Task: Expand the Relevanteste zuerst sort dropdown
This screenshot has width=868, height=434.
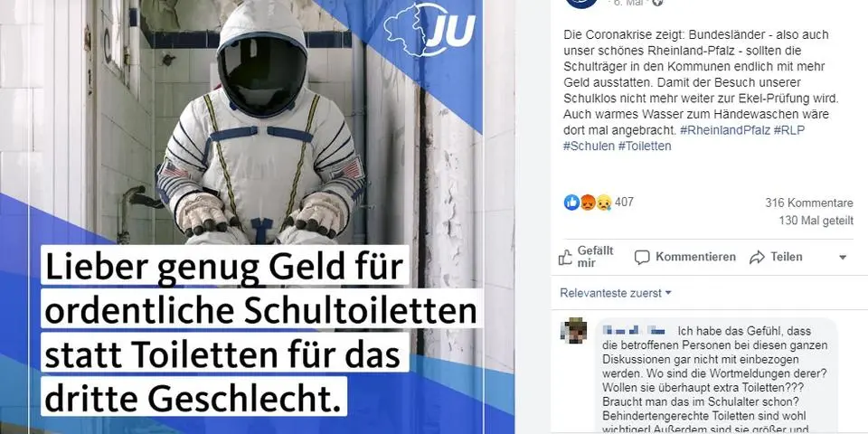Action: coord(616,293)
